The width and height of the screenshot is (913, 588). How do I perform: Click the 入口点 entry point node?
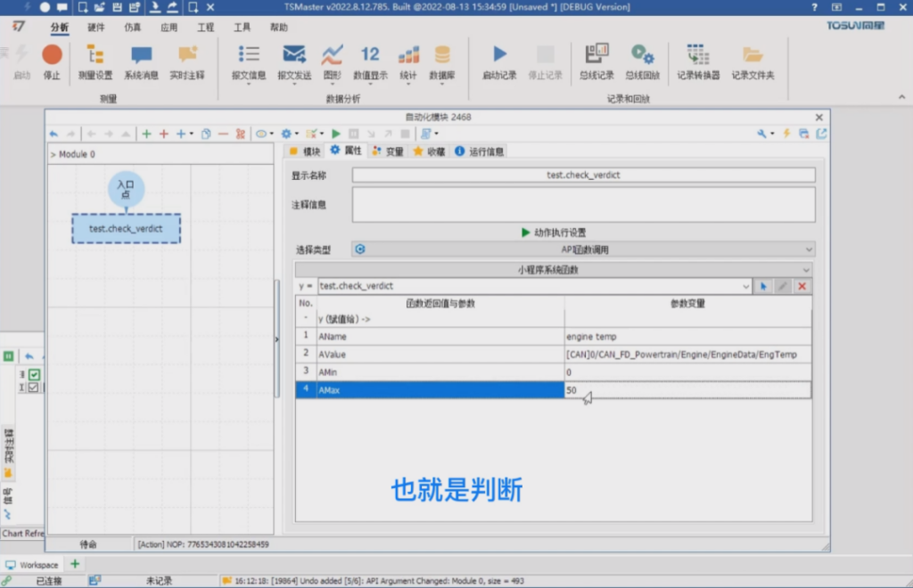[126, 189]
